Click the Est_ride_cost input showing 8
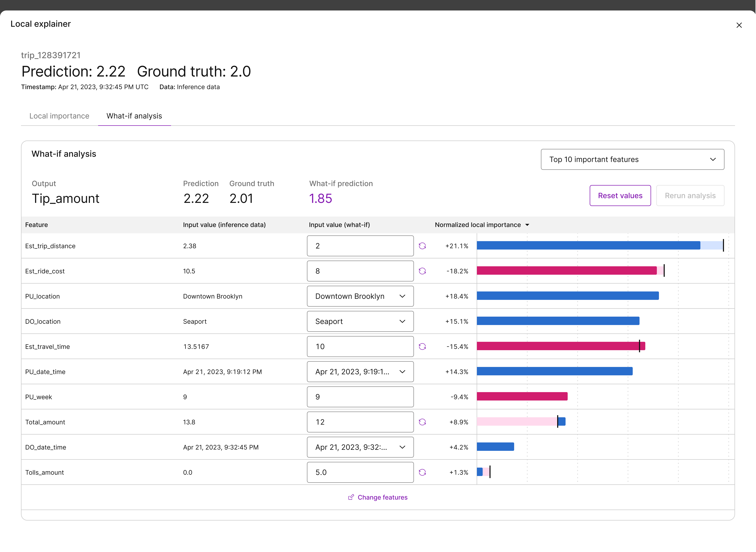Image resolution: width=756 pixels, height=552 pixels. (x=360, y=271)
